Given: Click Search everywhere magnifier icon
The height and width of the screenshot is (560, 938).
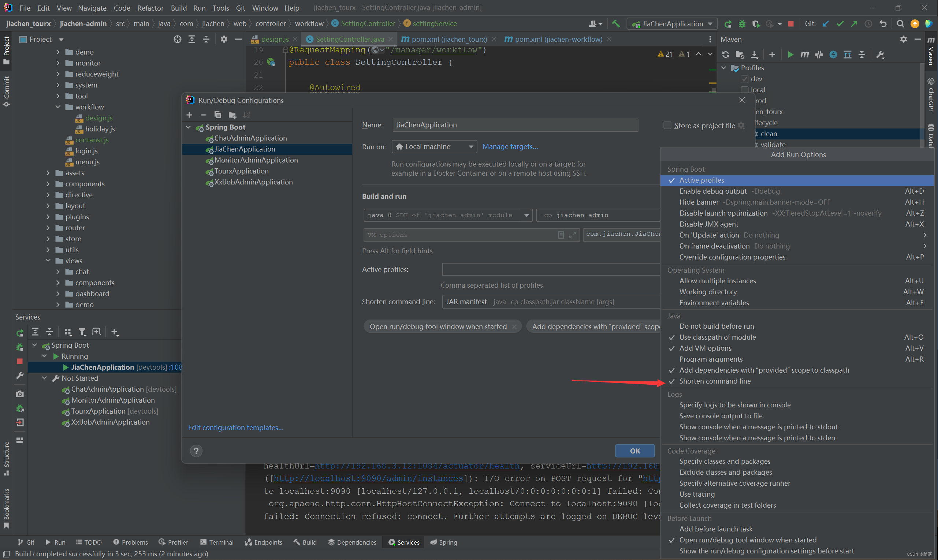Looking at the screenshot, I should pyautogui.click(x=900, y=23).
